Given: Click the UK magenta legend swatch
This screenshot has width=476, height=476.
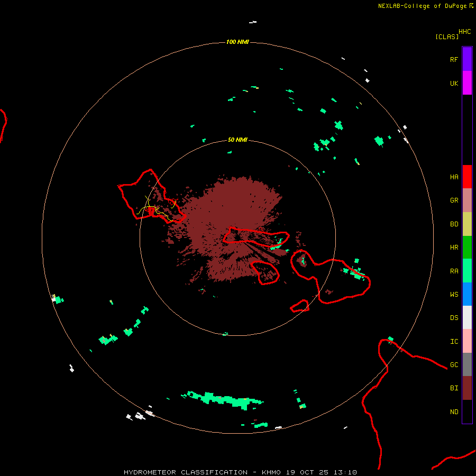Looking at the screenshot, I should coord(467,83).
